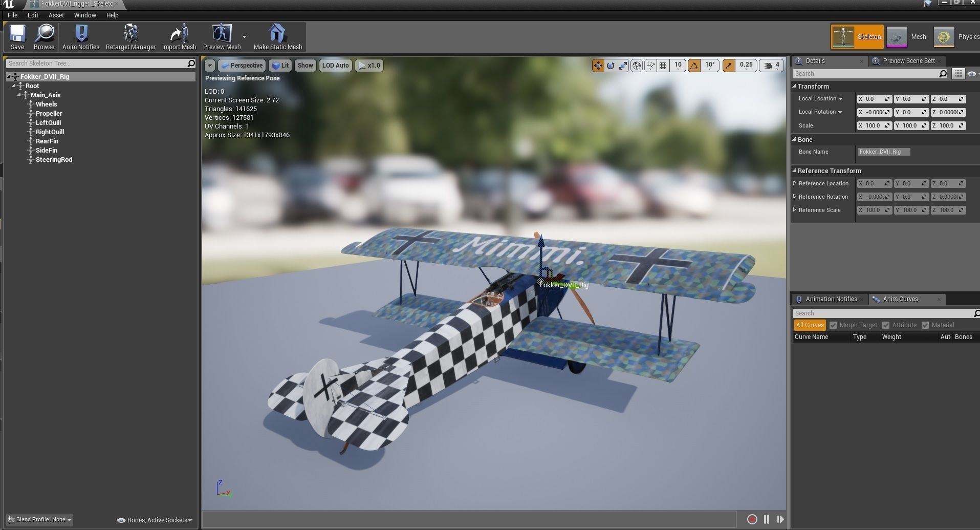The width and height of the screenshot is (980, 530).
Task: Open the File menu
Action: tap(13, 15)
